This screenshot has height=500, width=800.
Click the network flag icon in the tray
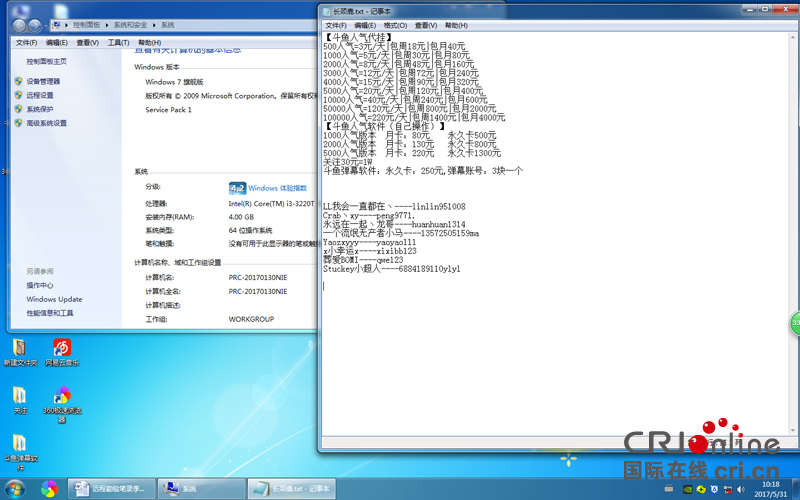728,489
